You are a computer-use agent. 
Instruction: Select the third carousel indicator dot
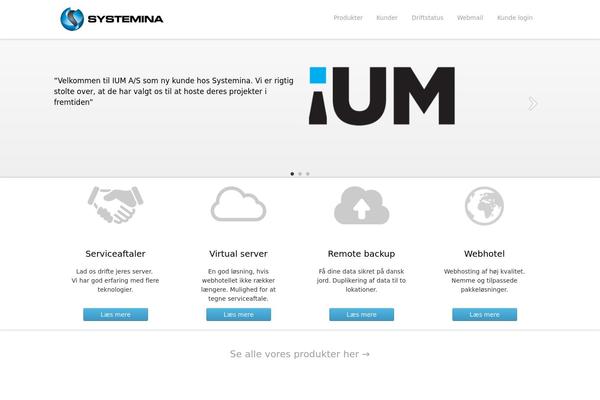coord(308,174)
